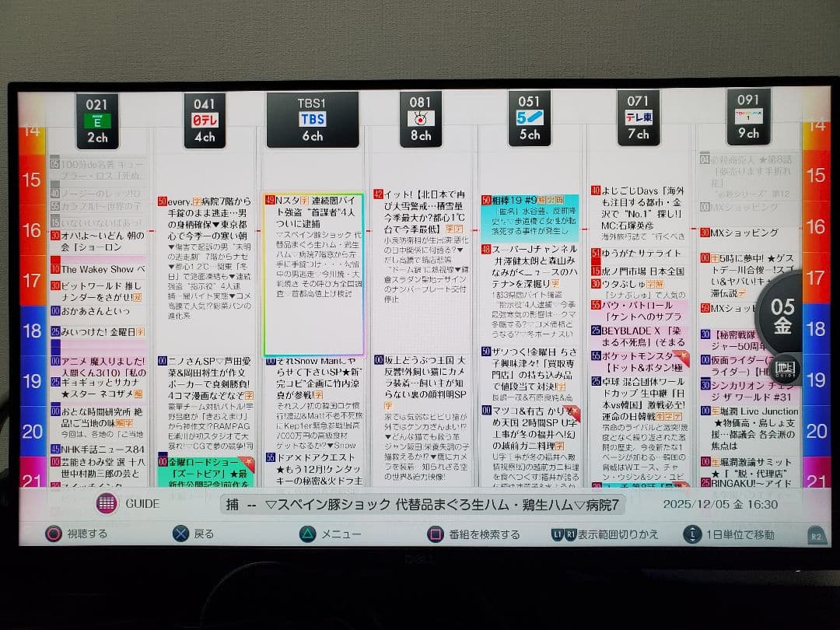Screen dimensions: 840x630
Task: Select the 日テレ 041 4ch channel logo
Action: 205,121
